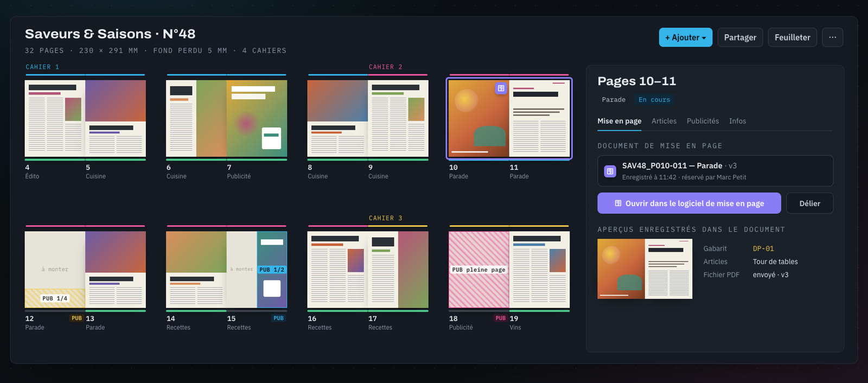868x383 pixels.
Task: Click the 'Parade' tag under Pages 10–11
Action: click(614, 100)
